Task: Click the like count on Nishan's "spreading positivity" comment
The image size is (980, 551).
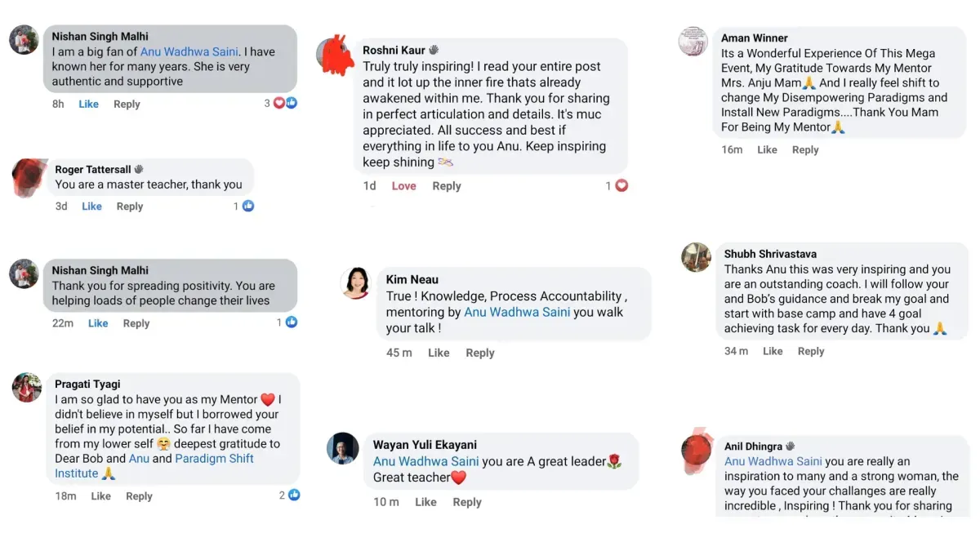Action: click(x=279, y=323)
